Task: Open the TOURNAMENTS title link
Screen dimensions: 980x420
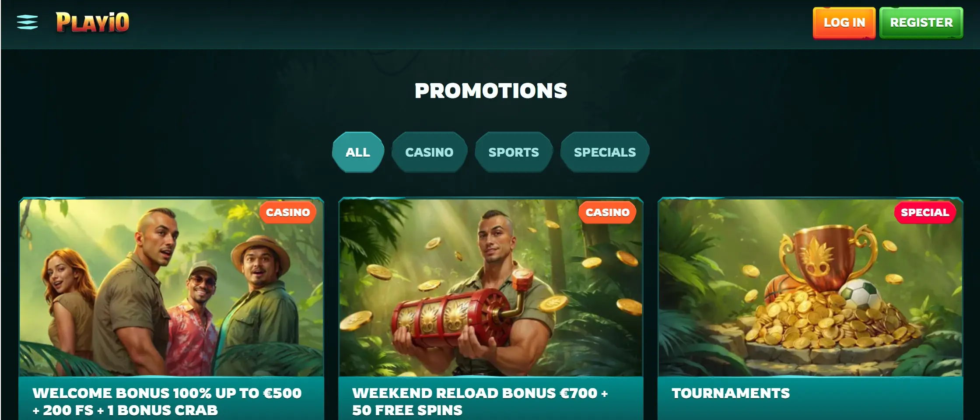Action: click(731, 393)
